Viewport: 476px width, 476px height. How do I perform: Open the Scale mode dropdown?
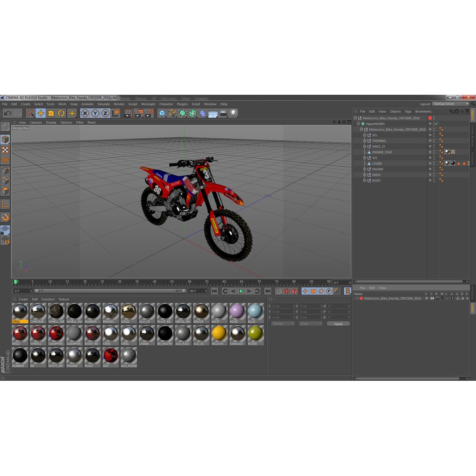tap(310, 324)
